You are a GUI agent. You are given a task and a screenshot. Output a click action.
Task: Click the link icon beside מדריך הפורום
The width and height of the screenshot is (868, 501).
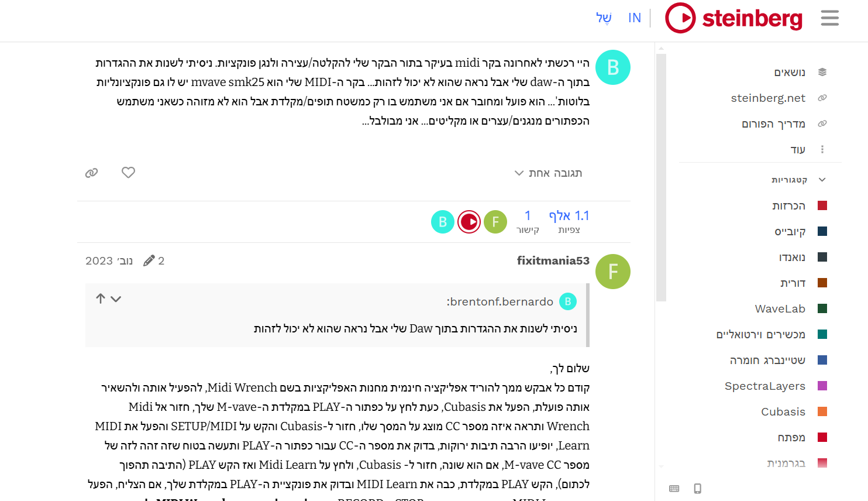tap(822, 124)
